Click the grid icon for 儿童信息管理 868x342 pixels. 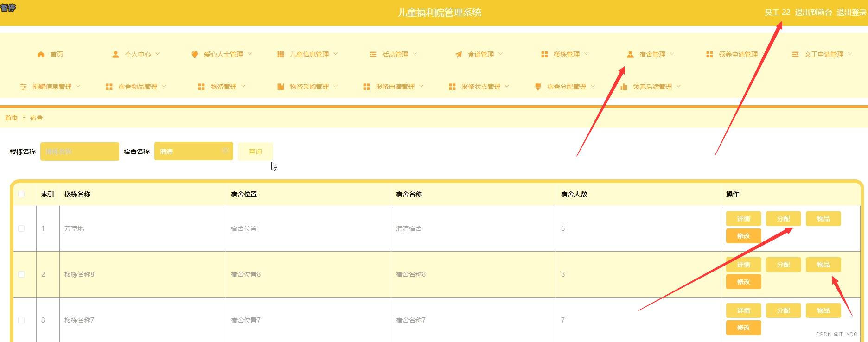281,54
